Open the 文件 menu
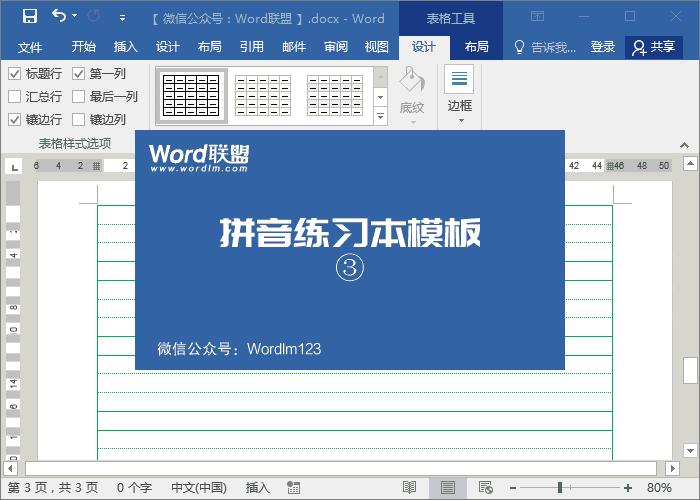The width and height of the screenshot is (700, 500). pos(30,47)
